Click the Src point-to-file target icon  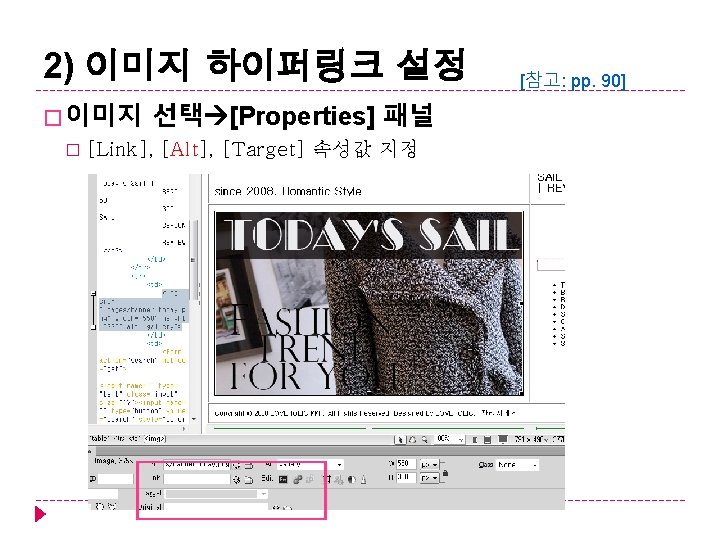(236, 465)
